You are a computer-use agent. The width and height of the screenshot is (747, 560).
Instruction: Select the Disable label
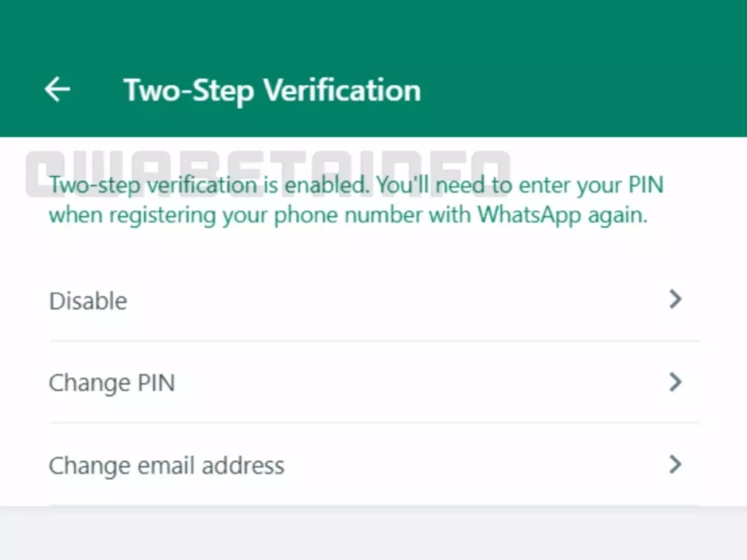click(88, 301)
